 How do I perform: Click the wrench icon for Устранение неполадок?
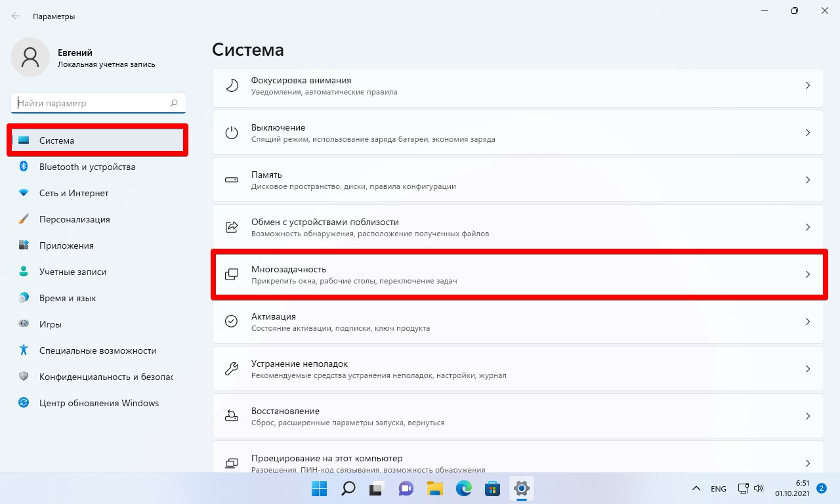232,369
